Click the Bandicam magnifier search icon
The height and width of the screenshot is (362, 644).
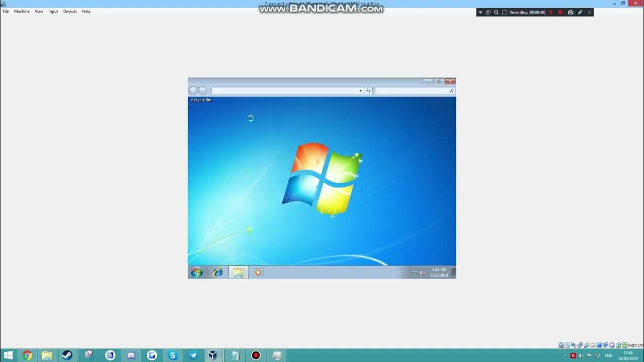click(x=496, y=12)
